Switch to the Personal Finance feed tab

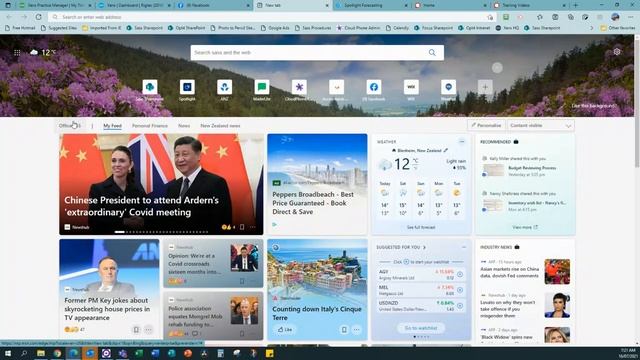click(x=150, y=126)
